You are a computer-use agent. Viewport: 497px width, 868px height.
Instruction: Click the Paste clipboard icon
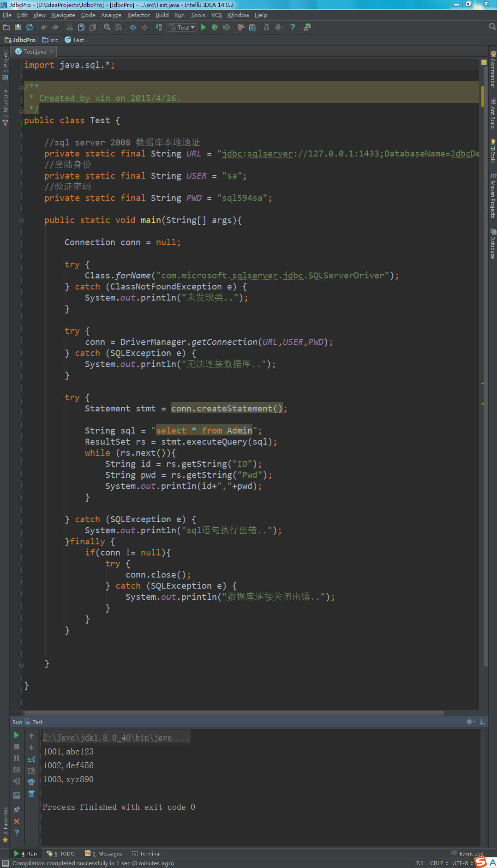[x=93, y=28]
